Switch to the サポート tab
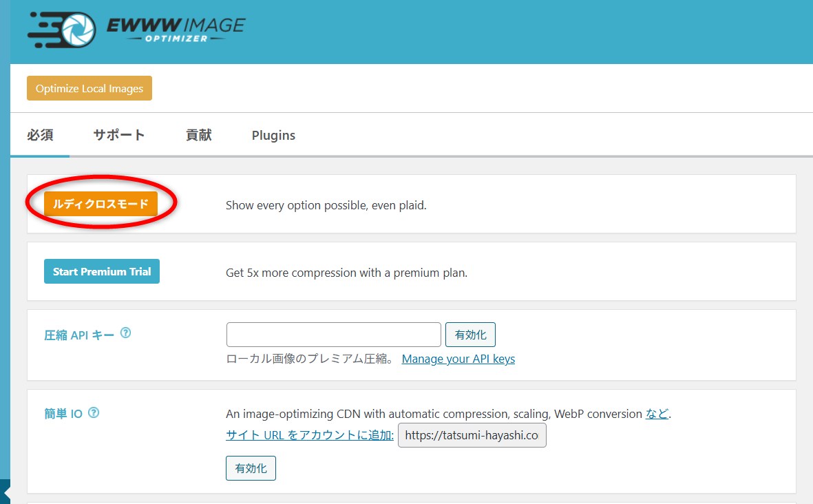813x504 pixels. tap(118, 135)
